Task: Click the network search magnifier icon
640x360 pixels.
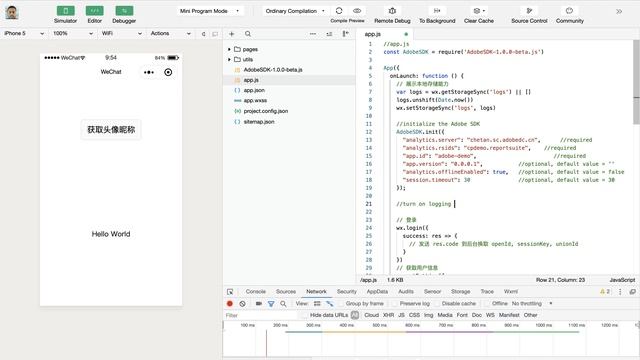Action: [x=283, y=304]
